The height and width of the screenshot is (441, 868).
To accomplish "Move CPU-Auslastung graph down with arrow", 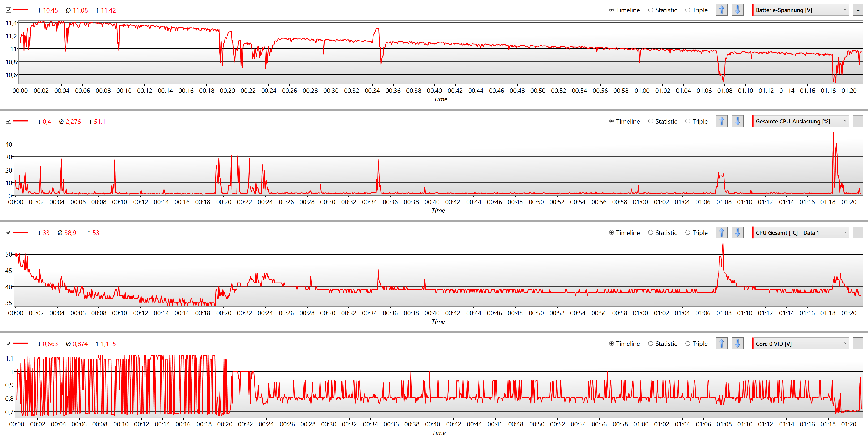I will (737, 121).
